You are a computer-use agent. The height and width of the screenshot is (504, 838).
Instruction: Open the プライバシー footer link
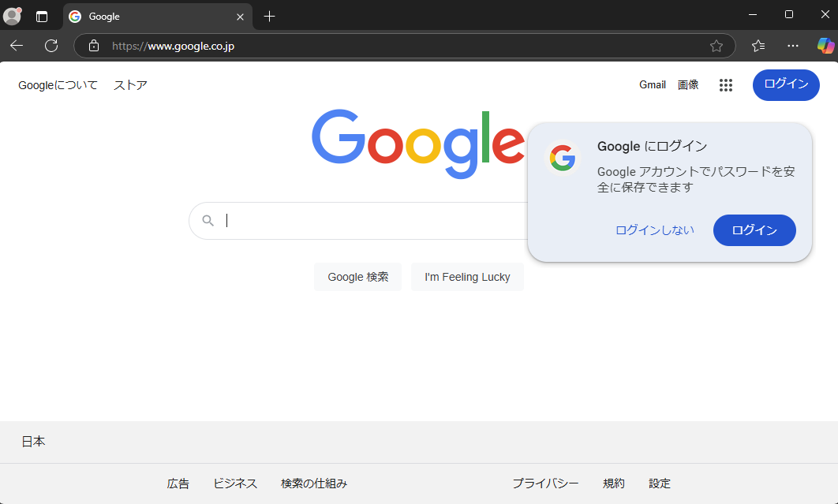(x=545, y=483)
